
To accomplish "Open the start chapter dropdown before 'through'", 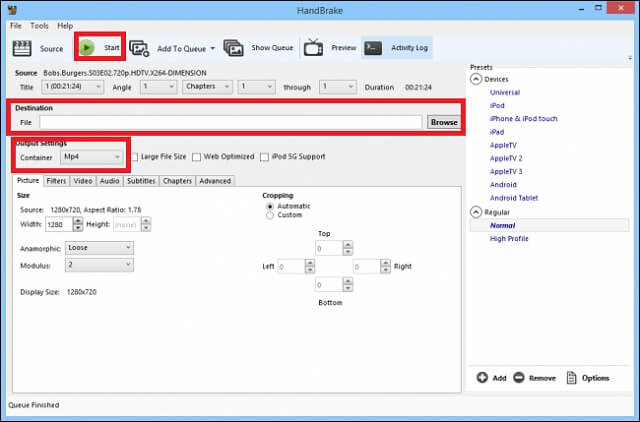I will (256, 87).
